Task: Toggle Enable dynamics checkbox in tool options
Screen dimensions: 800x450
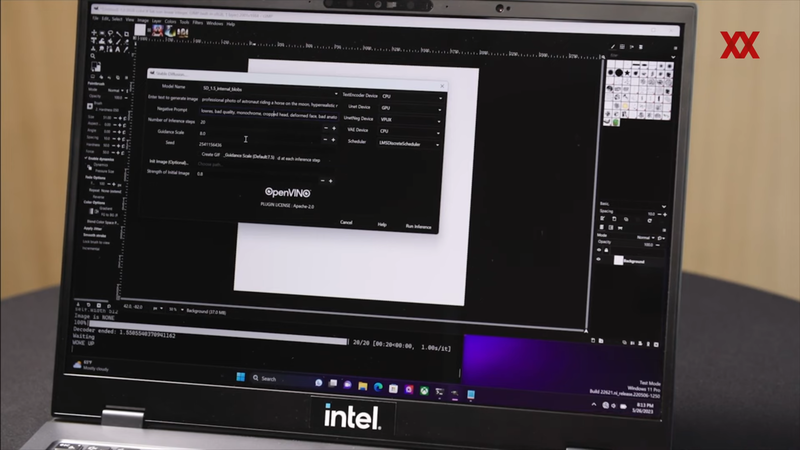Action: click(99, 159)
